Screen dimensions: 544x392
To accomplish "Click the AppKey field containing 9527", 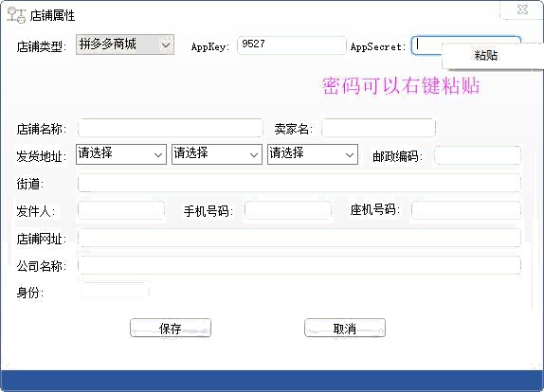I will point(292,45).
